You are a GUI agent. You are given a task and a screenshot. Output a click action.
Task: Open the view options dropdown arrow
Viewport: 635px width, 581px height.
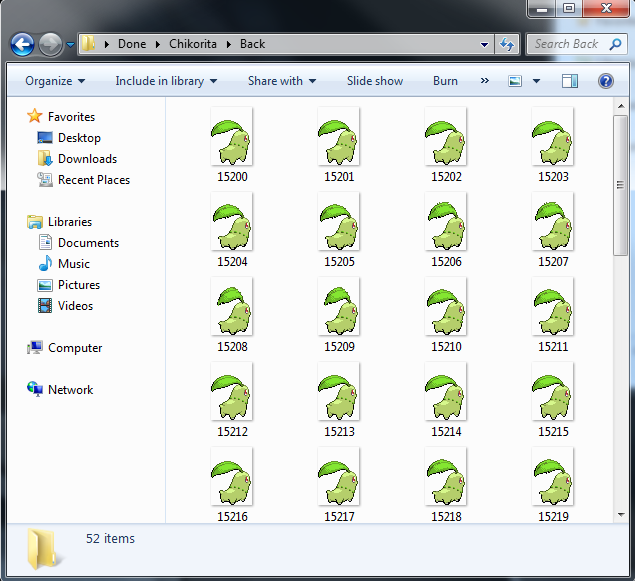pos(536,81)
